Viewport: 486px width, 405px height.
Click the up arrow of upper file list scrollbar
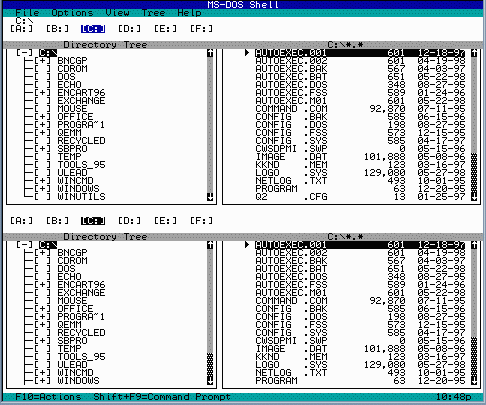474,53
